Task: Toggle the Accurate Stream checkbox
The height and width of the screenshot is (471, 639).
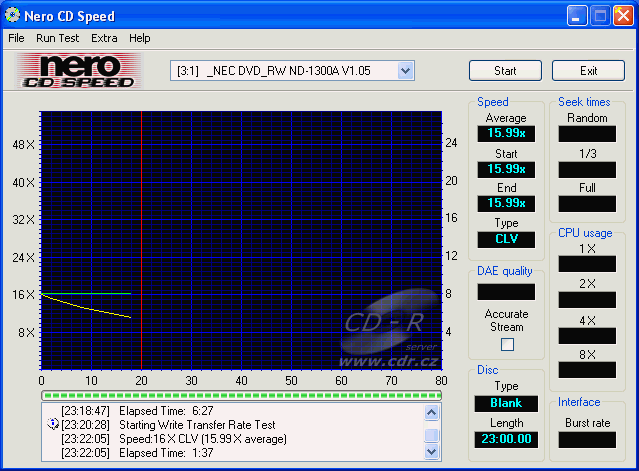Action: tap(507, 345)
